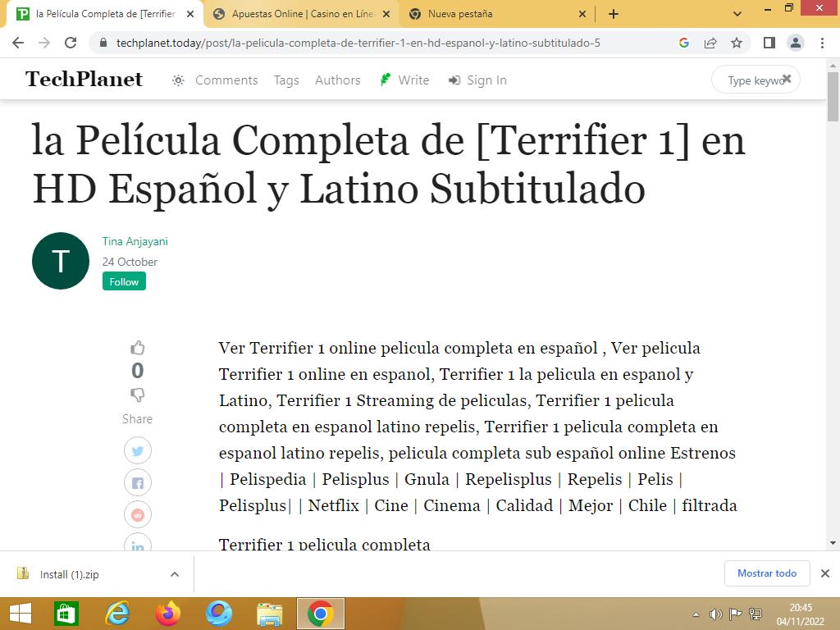Open Firefox from the taskbar
Image resolution: width=840 pixels, height=630 pixels.
[168, 614]
